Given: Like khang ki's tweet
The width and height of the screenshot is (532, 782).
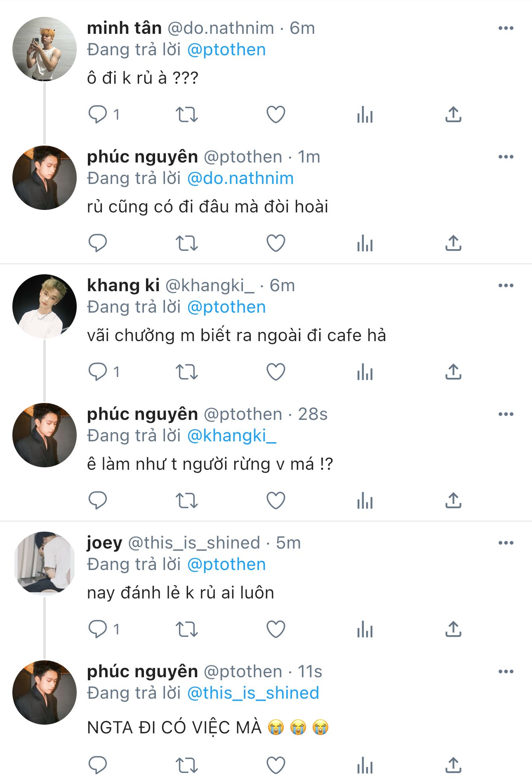Looking at the screenshot, I should 276,372.
